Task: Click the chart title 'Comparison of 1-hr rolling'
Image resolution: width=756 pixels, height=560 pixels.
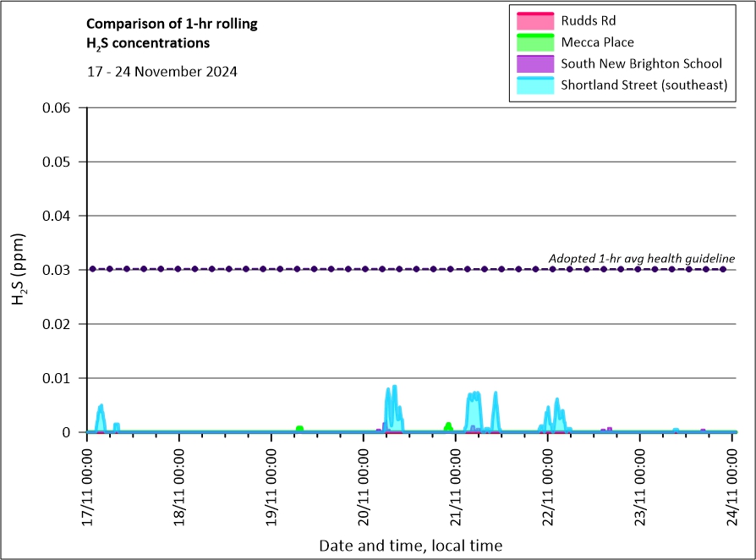Action: point(173,24)
